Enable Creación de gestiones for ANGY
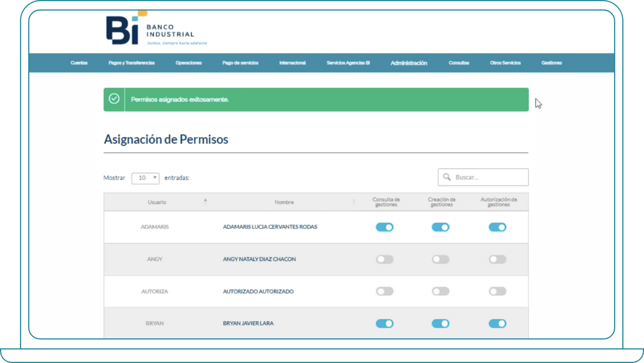 click(440, 259)
